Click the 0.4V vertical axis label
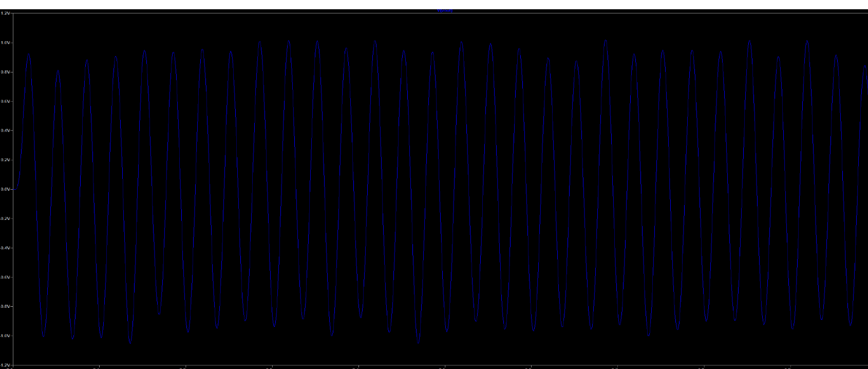 click(x=6, y=131)
